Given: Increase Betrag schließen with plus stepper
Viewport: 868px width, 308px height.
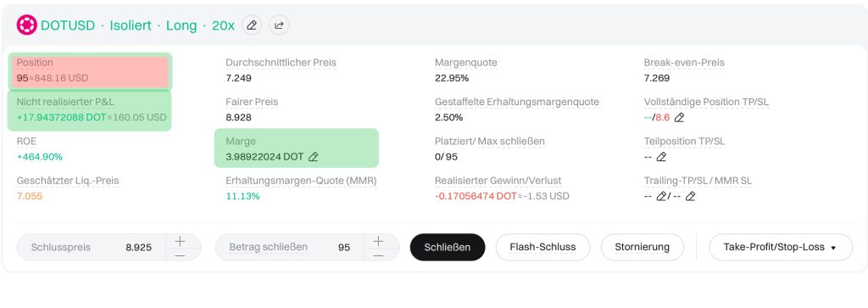Looking at the screenshot, I should pyautogui.click(x=378, y=241).
